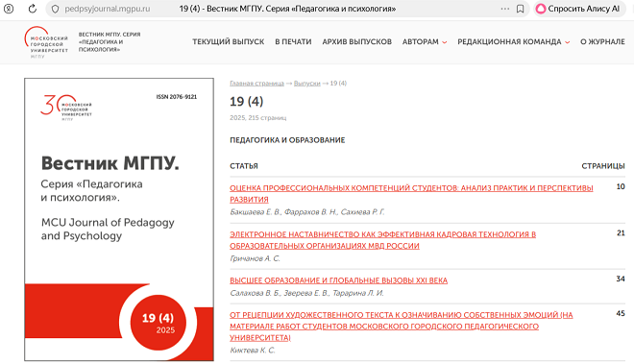The width and height of the screenshot is (634, 364).
Task: Click page number 10
Action: 621,186
